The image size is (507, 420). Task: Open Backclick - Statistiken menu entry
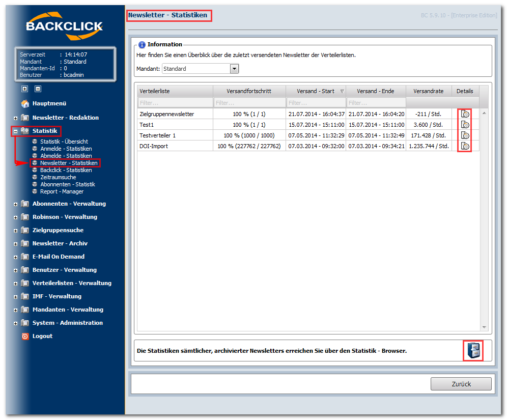[x=66, y=170]
